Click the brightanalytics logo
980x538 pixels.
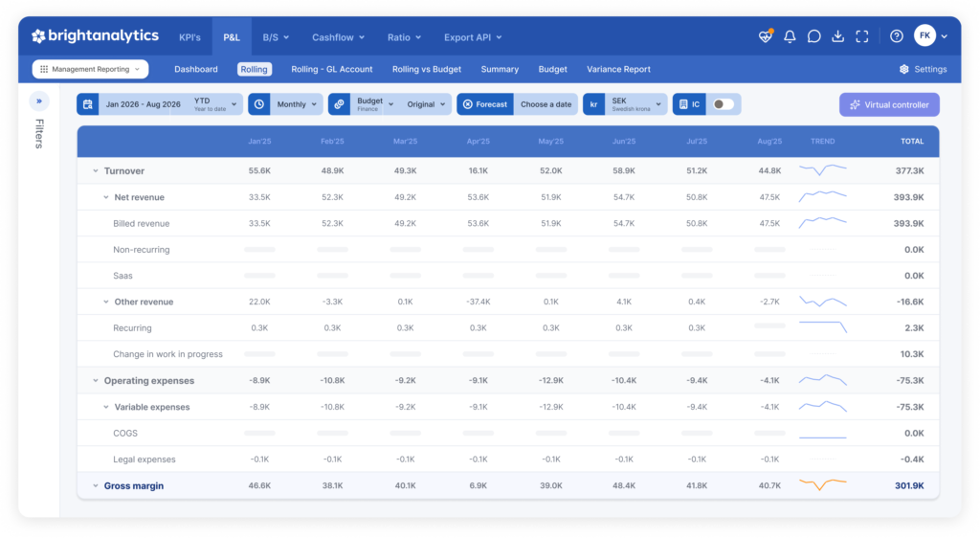pyautogui.click(x=95, y=36)
